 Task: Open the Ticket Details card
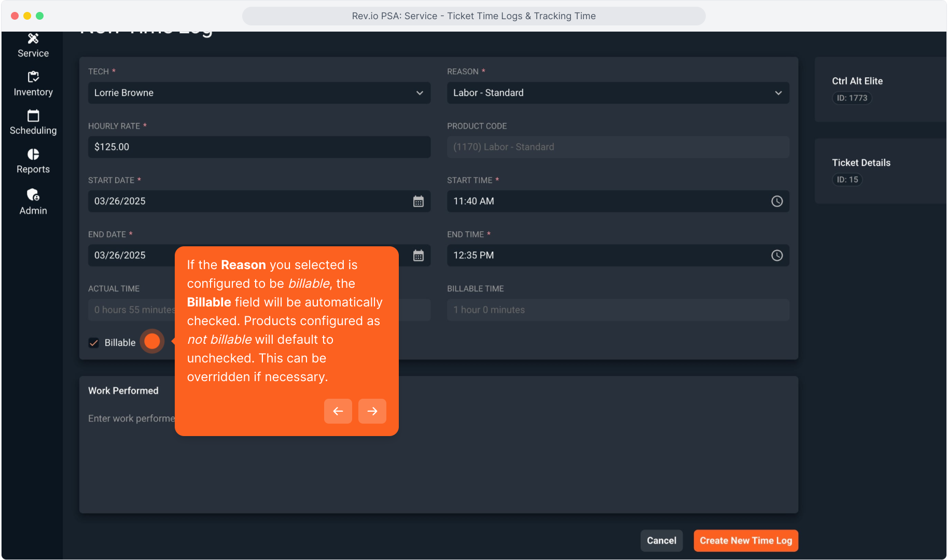(x=880, y=171)
